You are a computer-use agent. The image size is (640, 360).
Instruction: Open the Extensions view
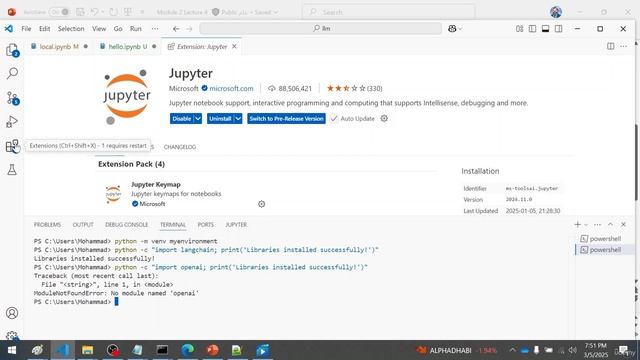click(12, 146)
